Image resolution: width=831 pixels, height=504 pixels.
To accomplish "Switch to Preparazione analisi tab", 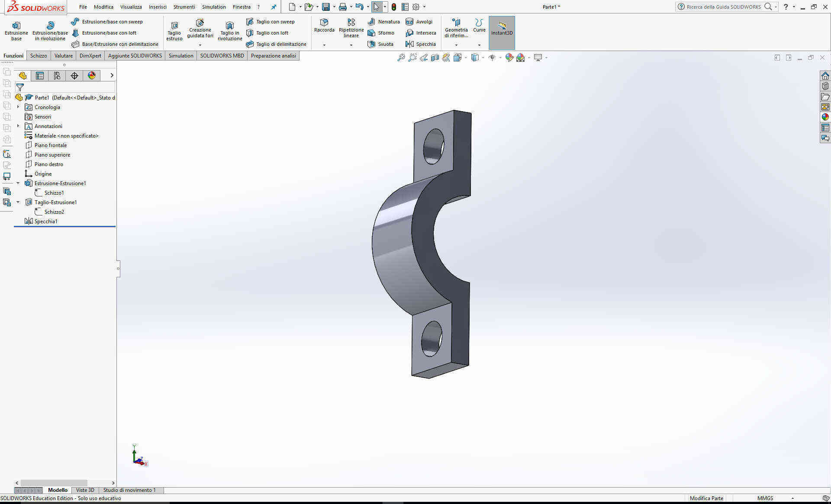I will click(274, 56).
